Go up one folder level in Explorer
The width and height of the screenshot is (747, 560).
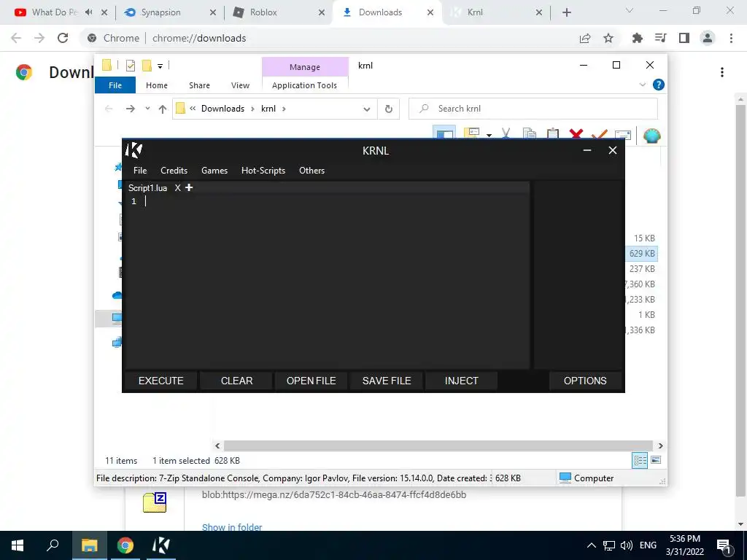[x=163, y=109]
